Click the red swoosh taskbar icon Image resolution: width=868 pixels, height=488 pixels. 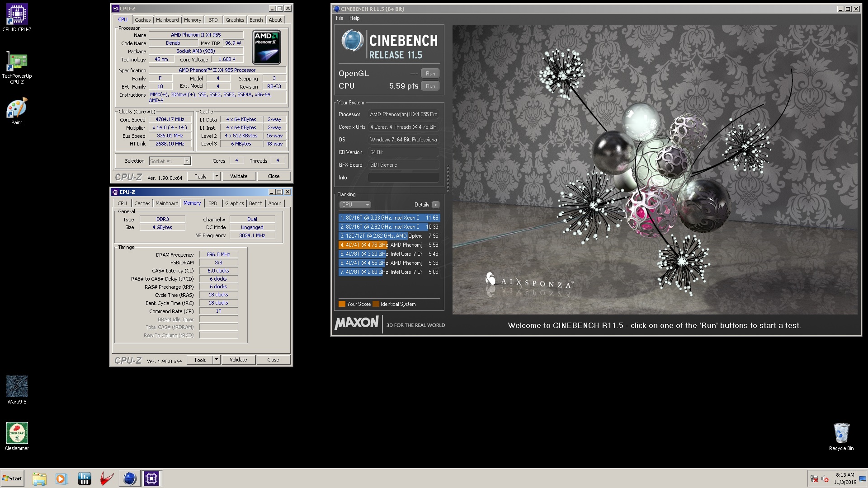tap(107, 479)
